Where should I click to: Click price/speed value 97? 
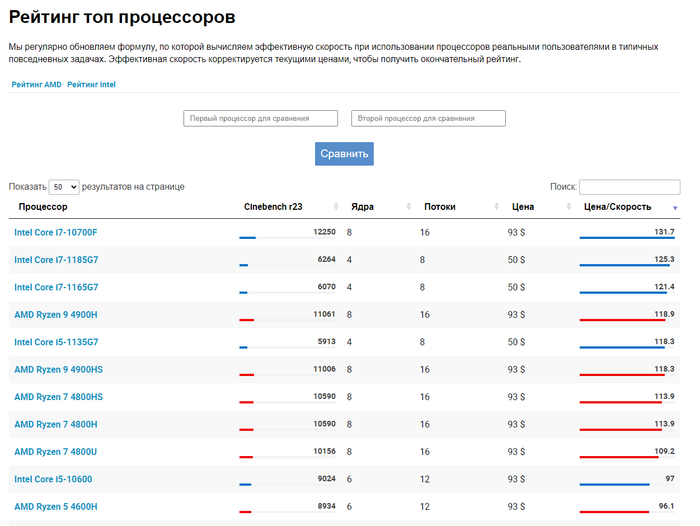(x=670, y=478)
